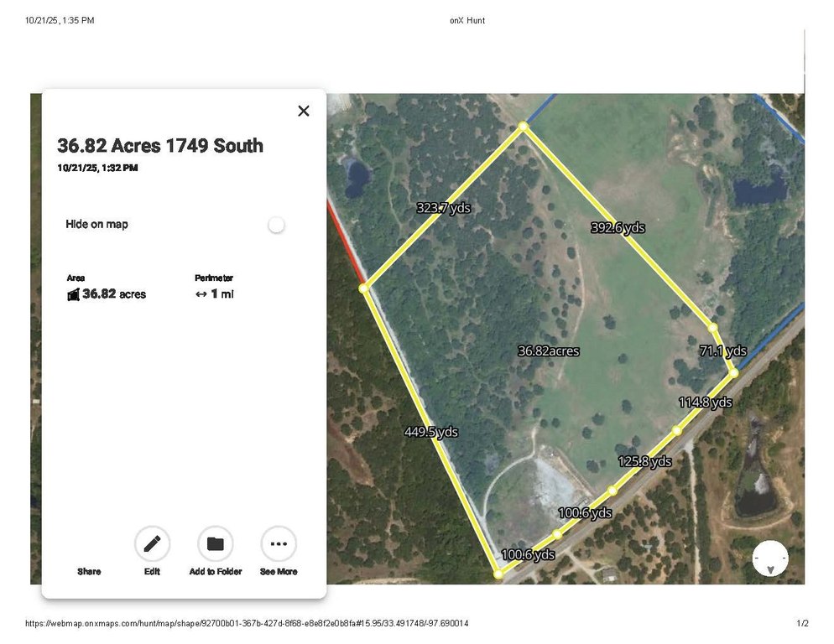Click the 36.82 Acres 1749 South title

click(x=160, y=145)
